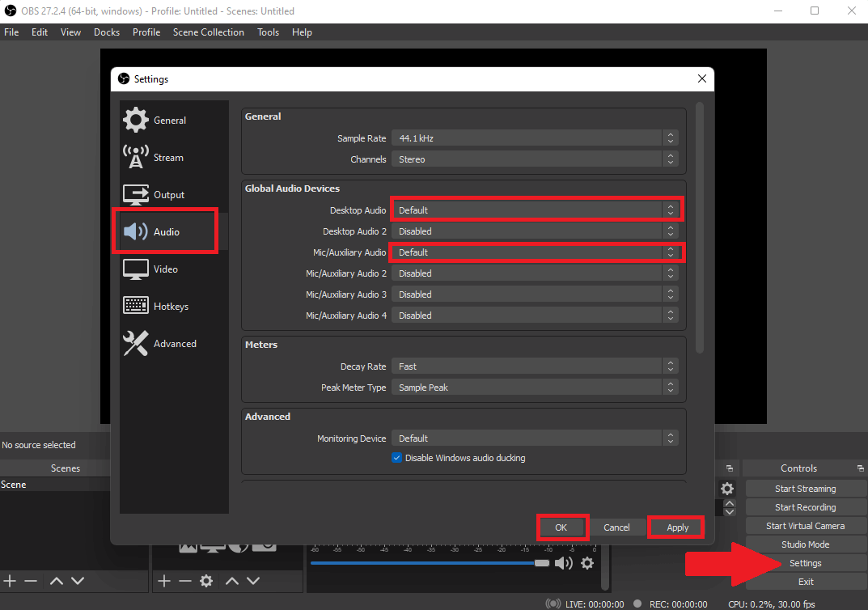This screenshot has width=868, height=610.
Task: Open Stream settings category
Action: click(174, 157)
